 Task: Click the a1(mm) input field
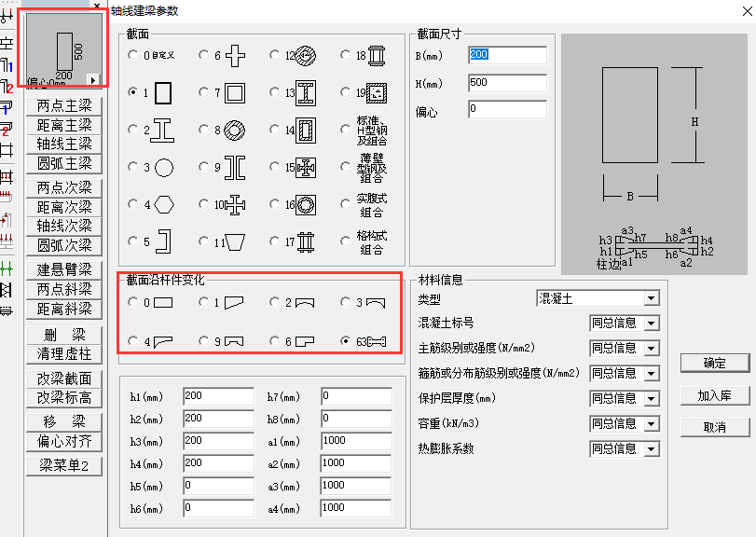(x=356, y=441)
